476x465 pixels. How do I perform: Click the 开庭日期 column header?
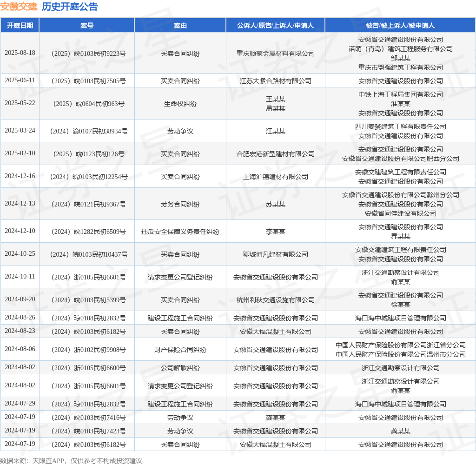pos(20,26)
